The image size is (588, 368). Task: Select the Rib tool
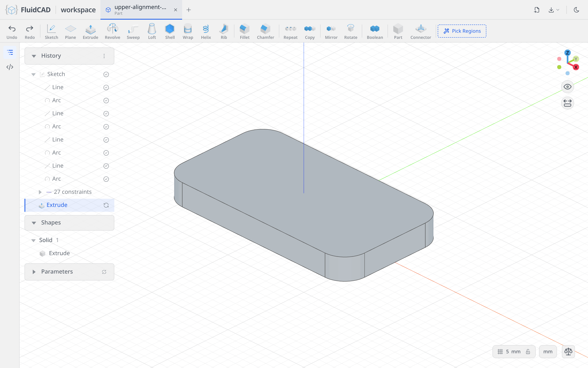224,31
